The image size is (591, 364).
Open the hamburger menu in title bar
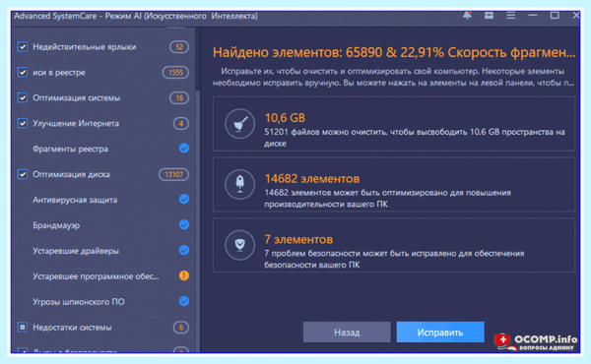(x=510, y=16)
